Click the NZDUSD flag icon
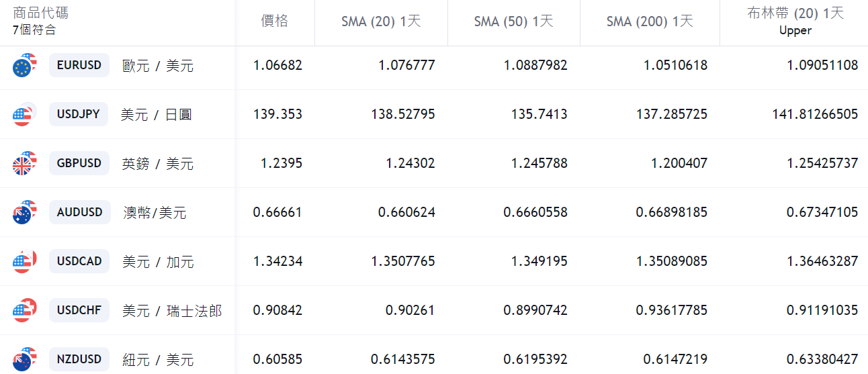Image resolution: width=868 pixels, height=374 pixels. coord(24,359)
